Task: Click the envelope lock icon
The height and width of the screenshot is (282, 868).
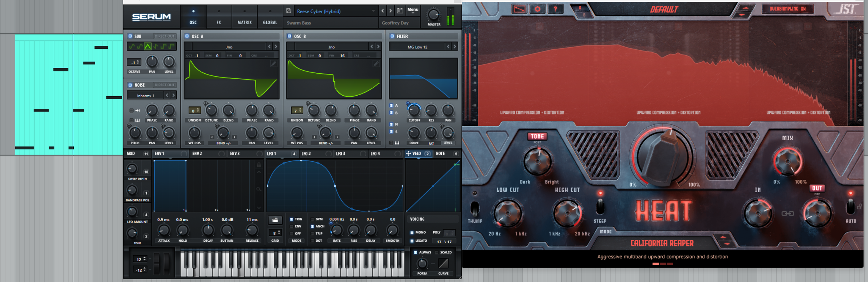Action: point(259,164)
